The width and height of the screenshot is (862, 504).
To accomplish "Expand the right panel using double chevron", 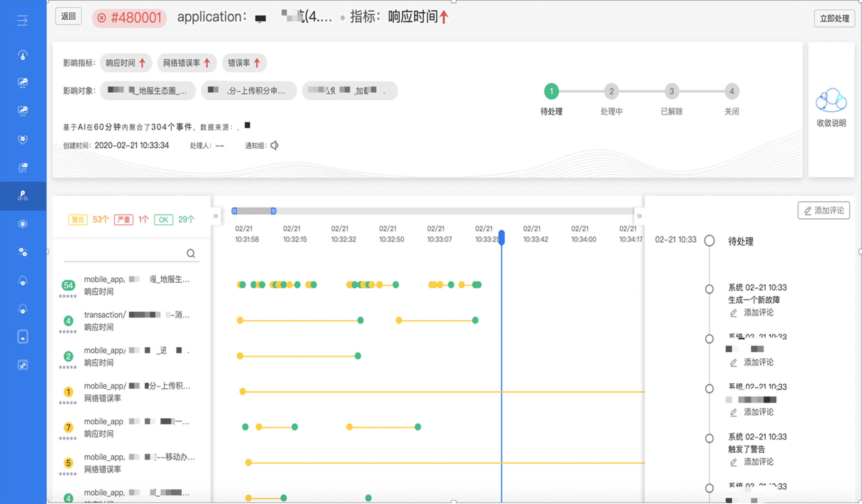I will 639,216.
